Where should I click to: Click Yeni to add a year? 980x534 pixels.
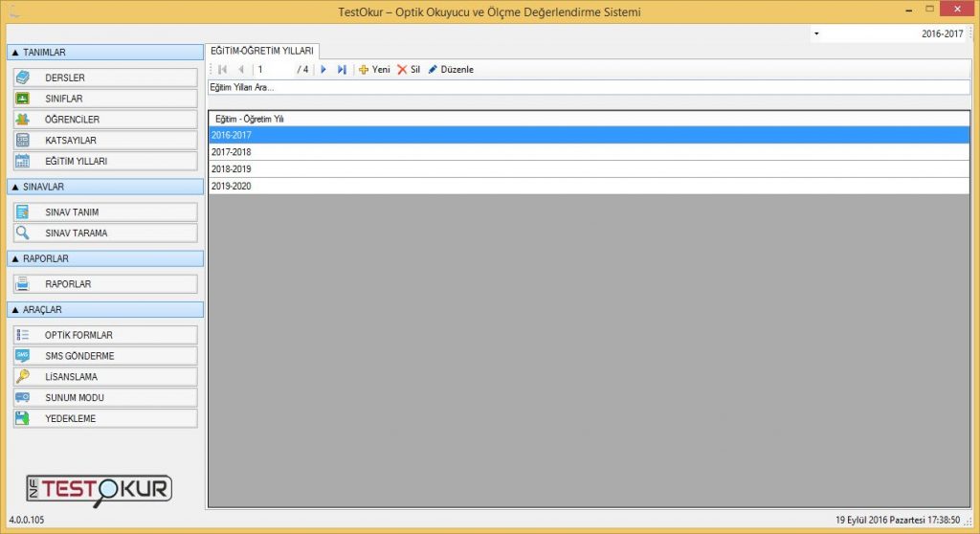tap(374, 70)
